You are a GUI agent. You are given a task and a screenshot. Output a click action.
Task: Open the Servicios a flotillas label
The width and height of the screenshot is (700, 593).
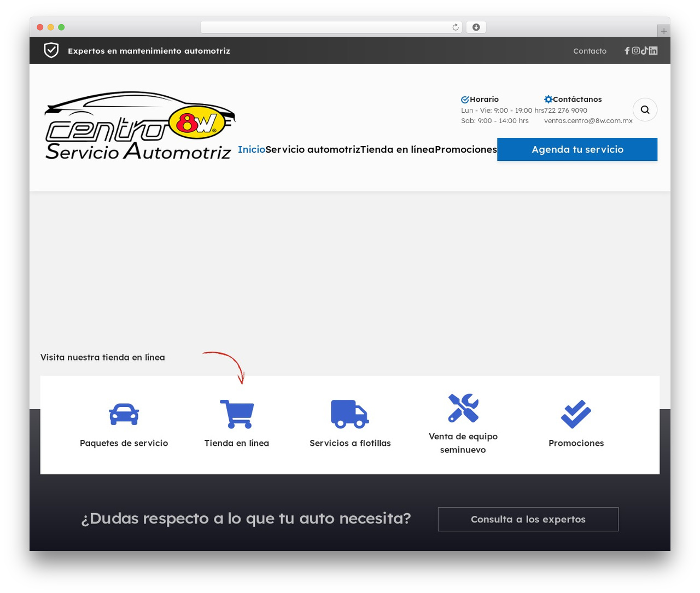pos(350,443)
